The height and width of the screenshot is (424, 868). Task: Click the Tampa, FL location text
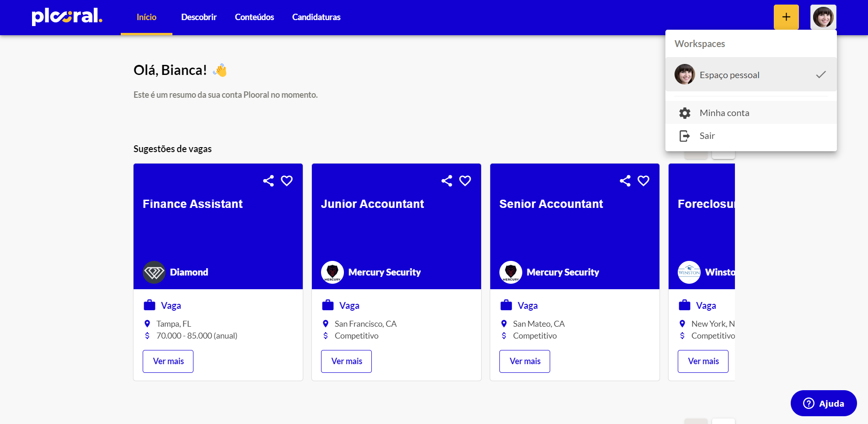(x=174, y=324)
